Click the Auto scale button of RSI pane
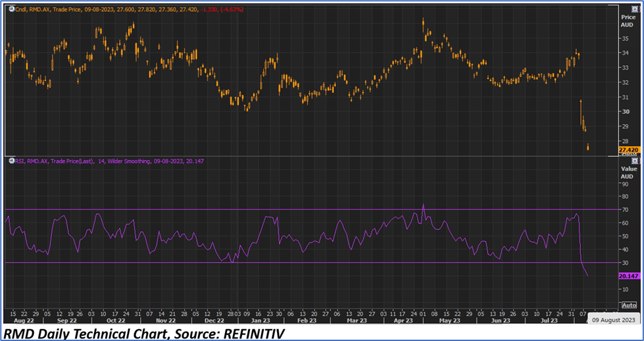The width and height of the screenshot is (644, 341). [x=629, y=305]
